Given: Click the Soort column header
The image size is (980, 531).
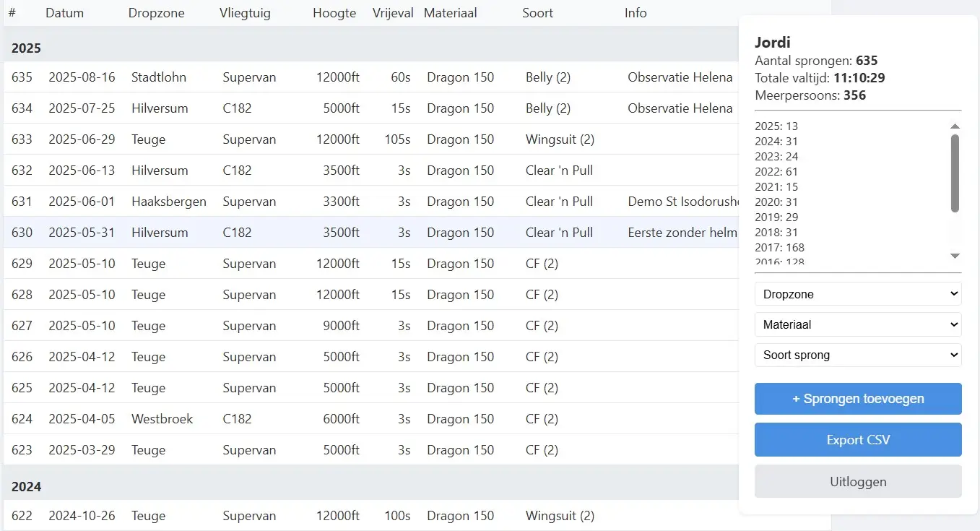Looking at the screenshot, I should click(537, 12).
